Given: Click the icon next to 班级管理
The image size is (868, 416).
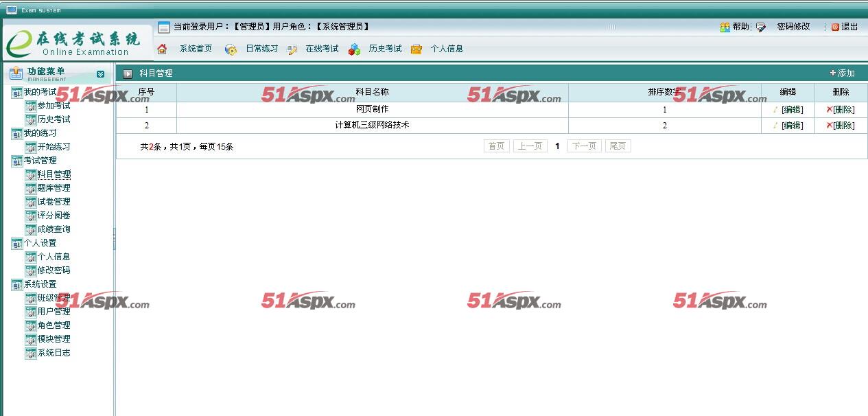Looking at the screenshot, I should [x=30, y=298].
